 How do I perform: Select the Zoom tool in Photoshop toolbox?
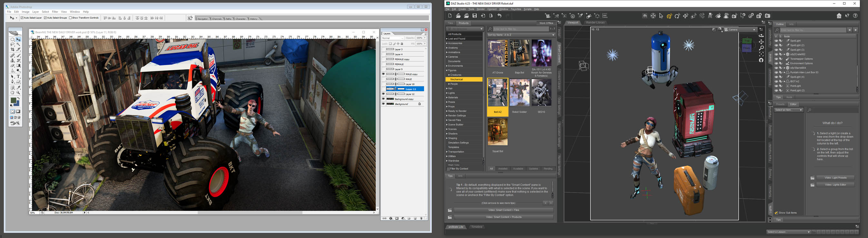pyautogui.click(x=18, y=93)
